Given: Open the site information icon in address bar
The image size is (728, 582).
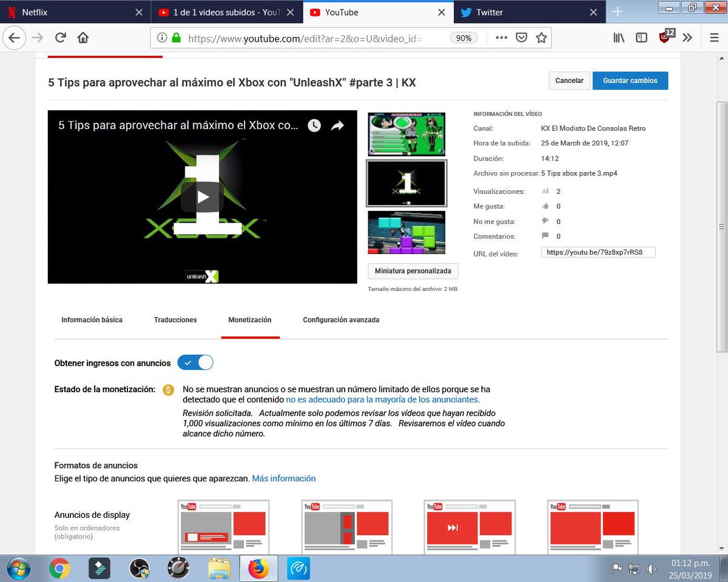Looking at the screenshot, I should click(x=162, y=38).
